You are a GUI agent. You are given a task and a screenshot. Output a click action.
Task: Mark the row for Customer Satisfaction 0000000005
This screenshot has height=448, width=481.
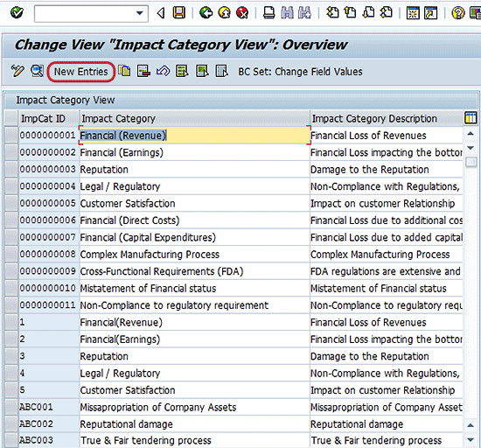click(11, 204)
